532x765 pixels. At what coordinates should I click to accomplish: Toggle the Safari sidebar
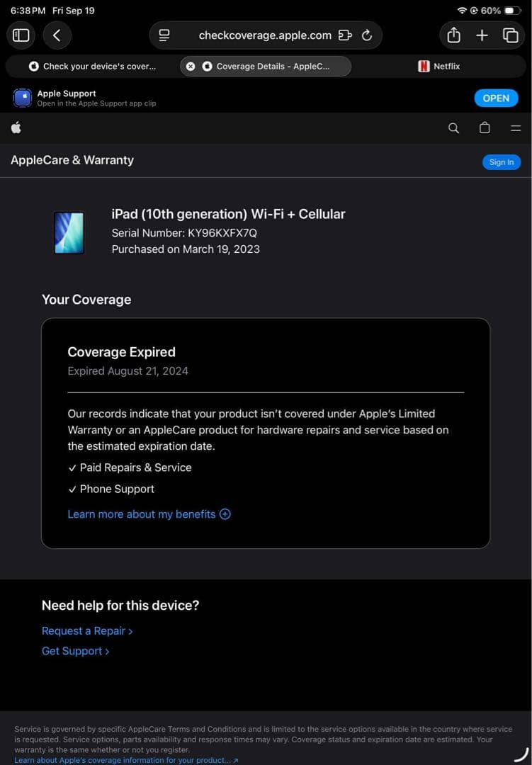[x=21, y=35]
